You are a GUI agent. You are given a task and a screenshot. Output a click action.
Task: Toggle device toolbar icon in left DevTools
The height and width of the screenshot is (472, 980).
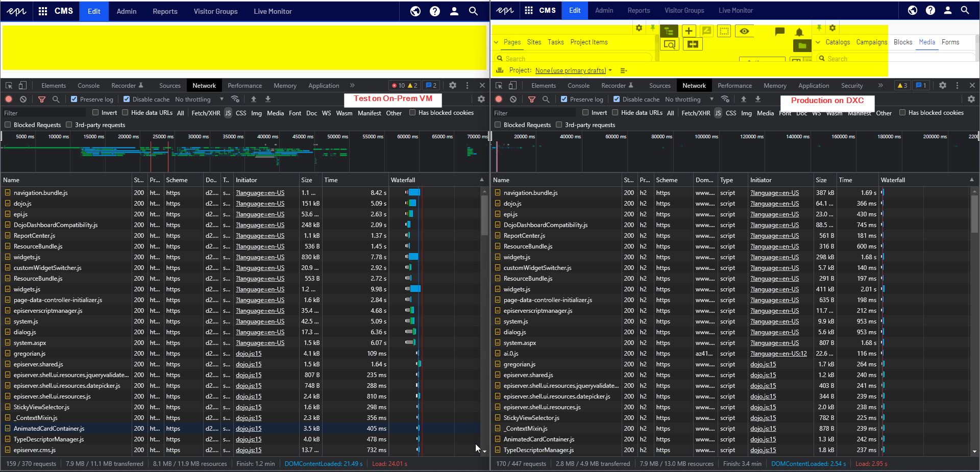tap(22, 86)
